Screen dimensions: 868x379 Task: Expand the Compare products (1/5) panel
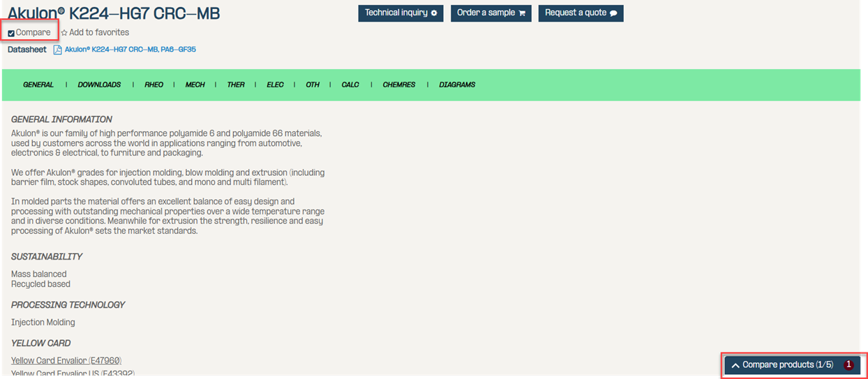[x=792, y=365]
